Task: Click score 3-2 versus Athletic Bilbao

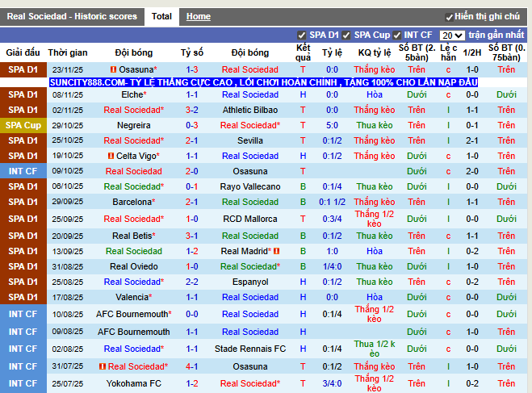Action: coord(192,110)
